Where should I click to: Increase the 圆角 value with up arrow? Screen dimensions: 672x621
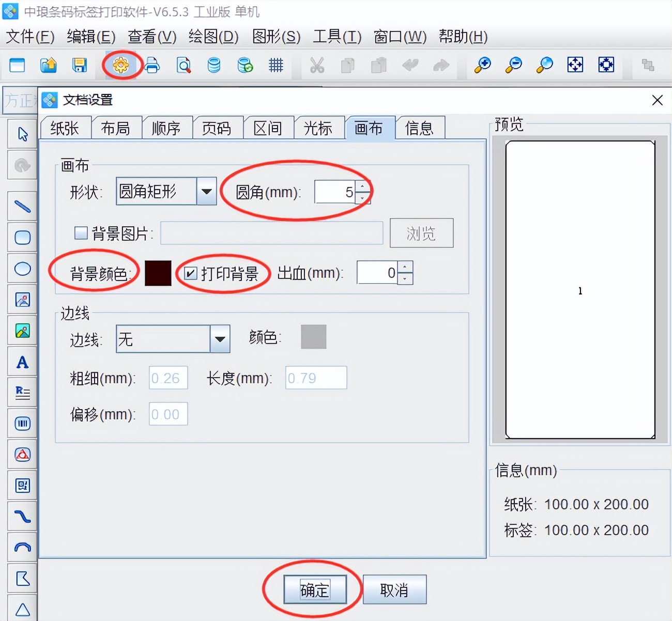[x=363, y=186]
